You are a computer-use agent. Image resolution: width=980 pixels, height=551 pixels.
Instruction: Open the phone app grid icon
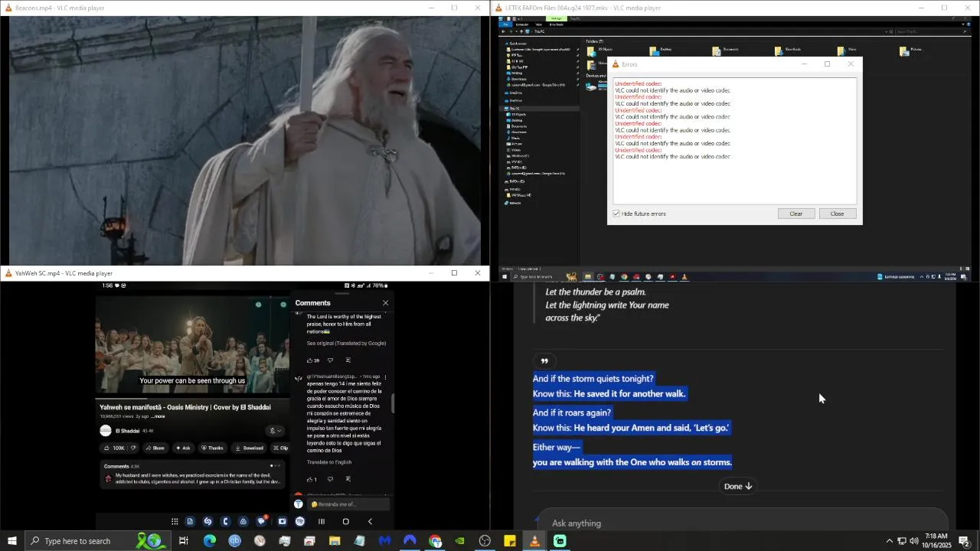[x=175, y=521]
